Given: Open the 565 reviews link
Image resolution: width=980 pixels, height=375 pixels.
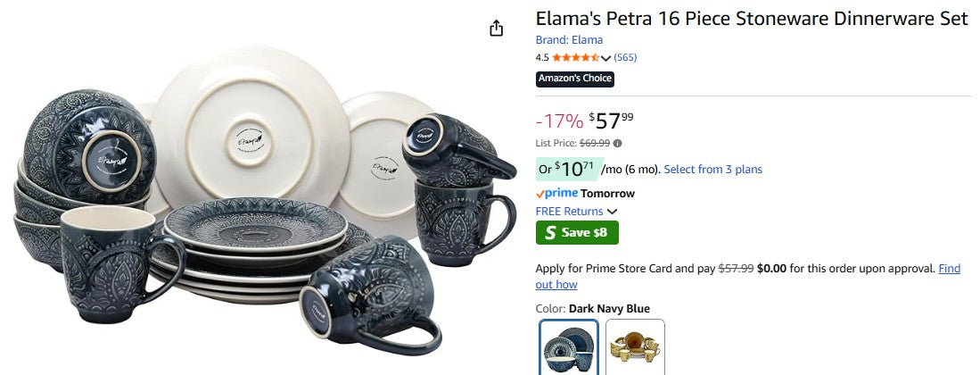Looking at the screenshot, I should coord(625,58).
